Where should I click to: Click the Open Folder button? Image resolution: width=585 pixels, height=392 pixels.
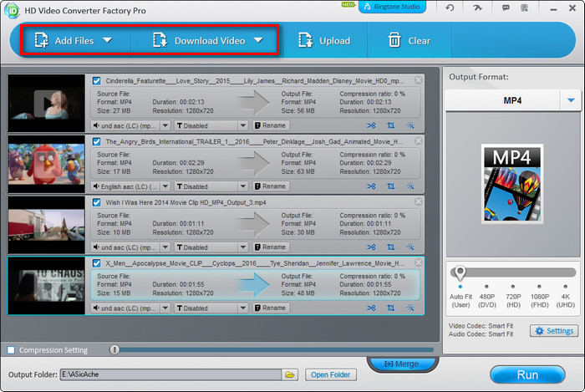(x=331, y=374)
